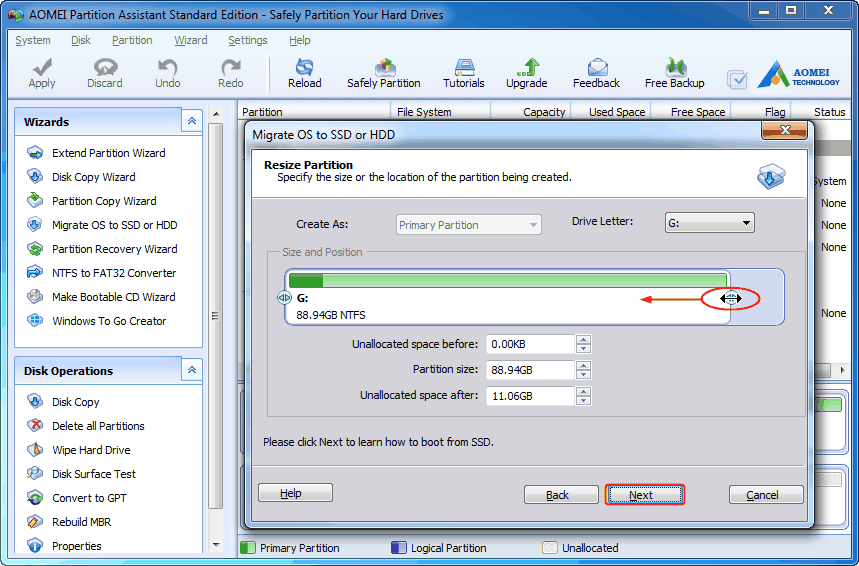
Task: Launch the Extend Partition Wizard
Action: (108, 153)
